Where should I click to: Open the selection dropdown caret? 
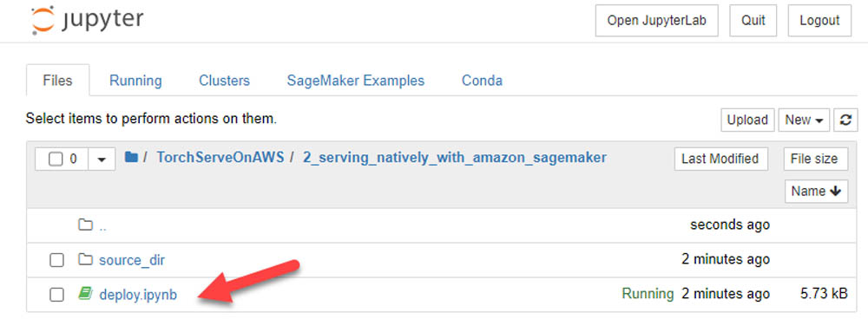pyautogui.click(x=102, y=159)
